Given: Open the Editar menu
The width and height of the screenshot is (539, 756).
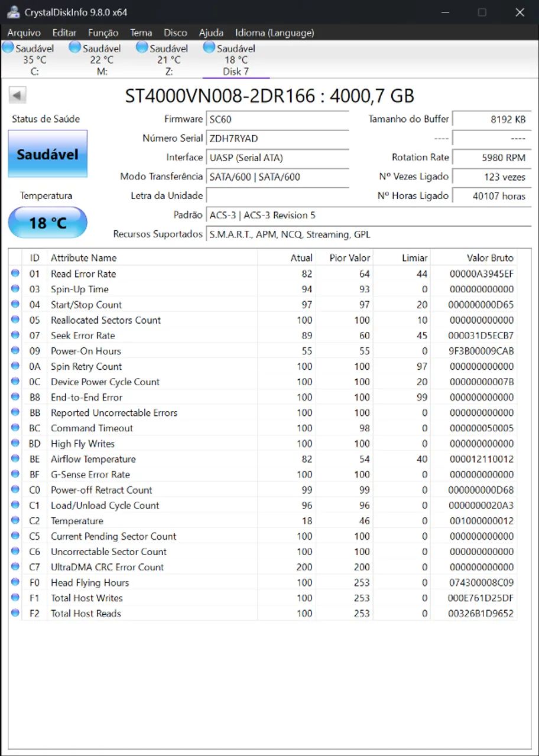Looking at the screenshot, I should click(64, 32).
